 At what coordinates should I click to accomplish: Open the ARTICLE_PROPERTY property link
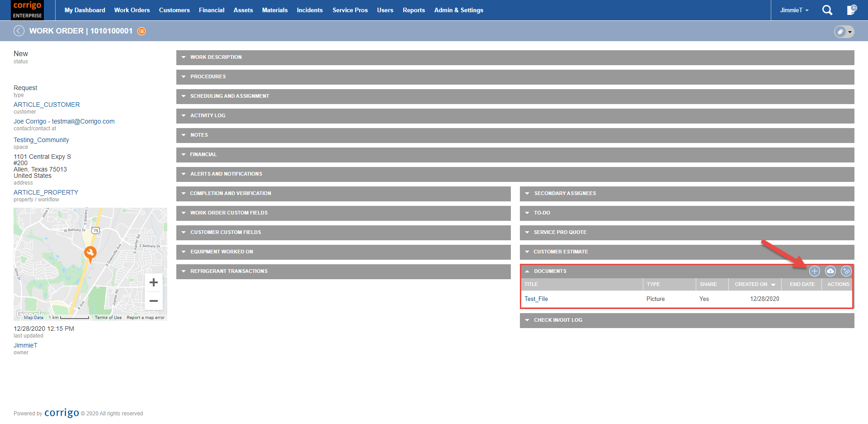[x=46, y=192]
